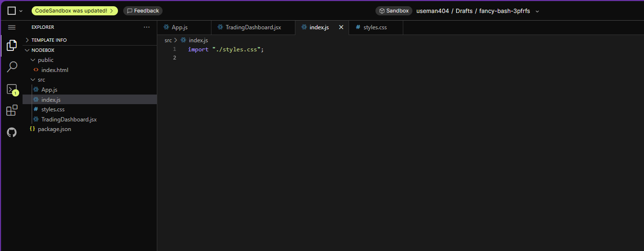Click the Feedback button
644x251 pixels.
[x=143, y=11]
